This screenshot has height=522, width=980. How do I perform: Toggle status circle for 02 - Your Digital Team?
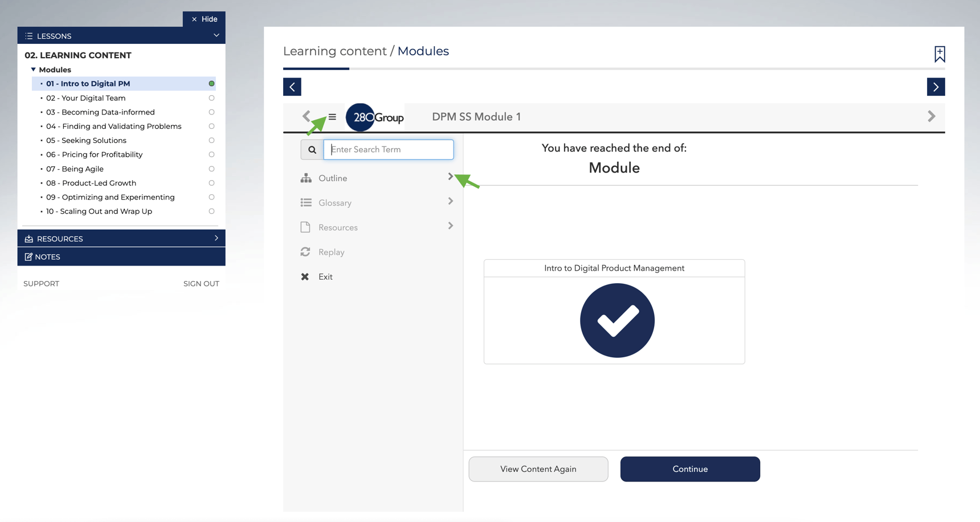tap(211, 98)
